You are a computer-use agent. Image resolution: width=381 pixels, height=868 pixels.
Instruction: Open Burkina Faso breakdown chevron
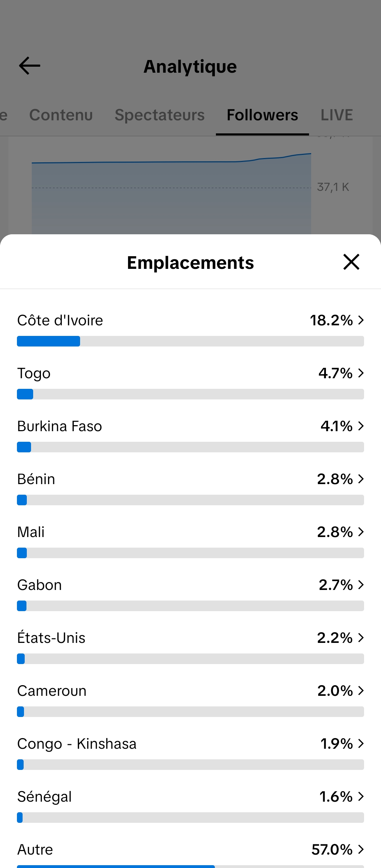tap(361, 426)
